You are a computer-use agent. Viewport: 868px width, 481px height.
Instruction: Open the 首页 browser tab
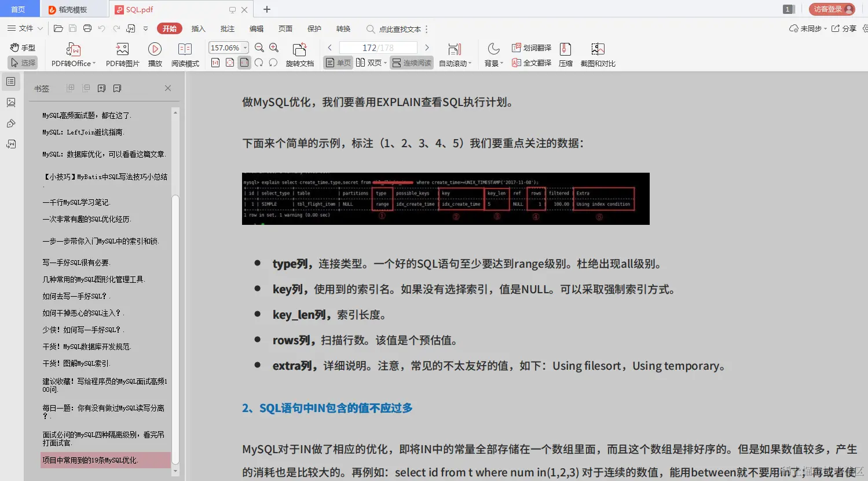click(19, 9)
